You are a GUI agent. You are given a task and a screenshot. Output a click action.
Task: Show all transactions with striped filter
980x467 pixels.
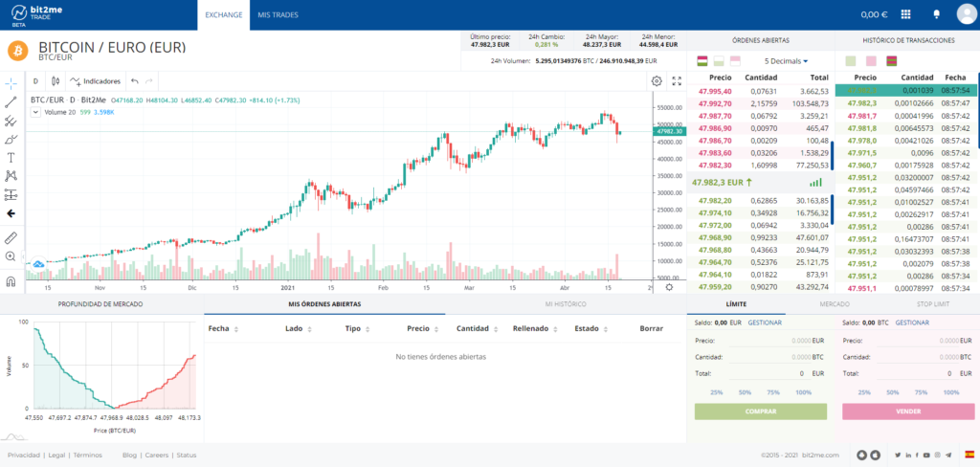click(892, 61)
